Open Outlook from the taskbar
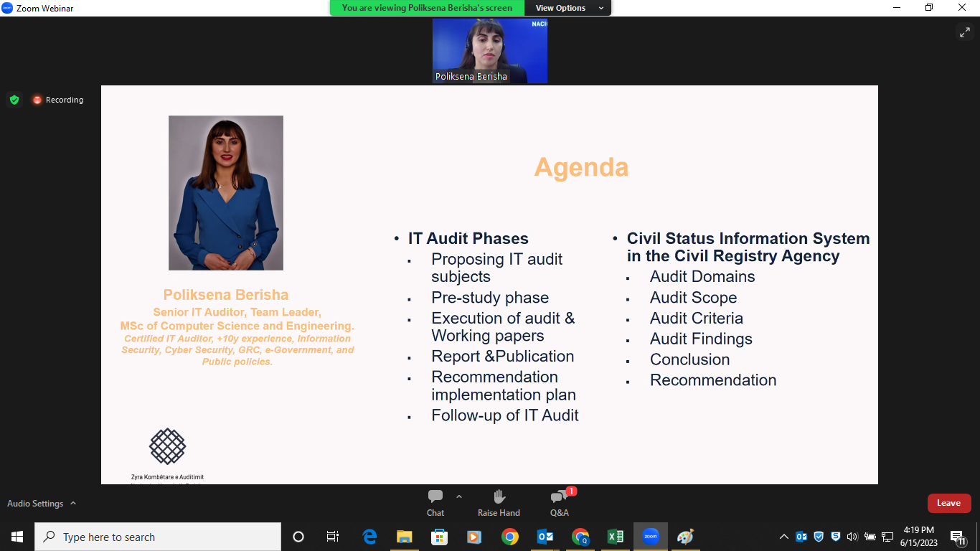The height and width of the screenshot is (551, 980). (545, 537)
